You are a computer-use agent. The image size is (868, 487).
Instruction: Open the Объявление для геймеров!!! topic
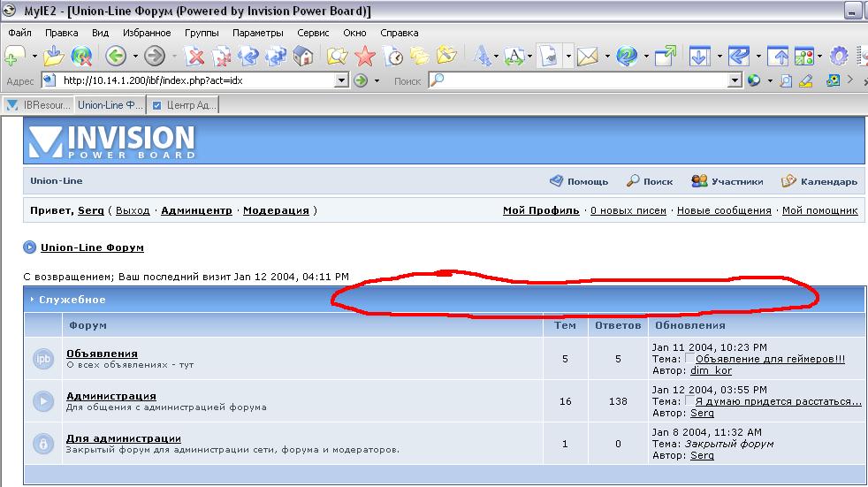(x=770, y=359)
